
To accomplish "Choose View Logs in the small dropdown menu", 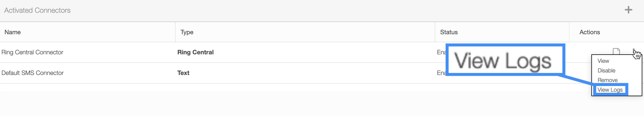I will pos(610,90).
